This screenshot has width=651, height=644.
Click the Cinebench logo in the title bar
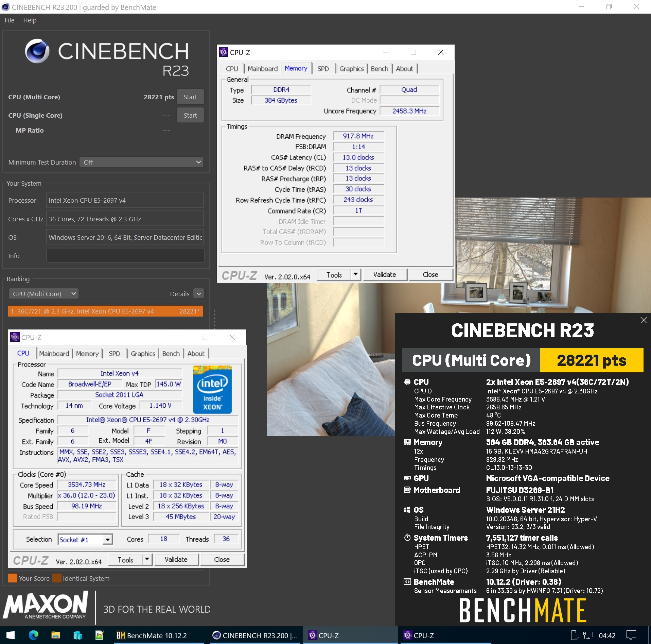(x=5, y=7)
